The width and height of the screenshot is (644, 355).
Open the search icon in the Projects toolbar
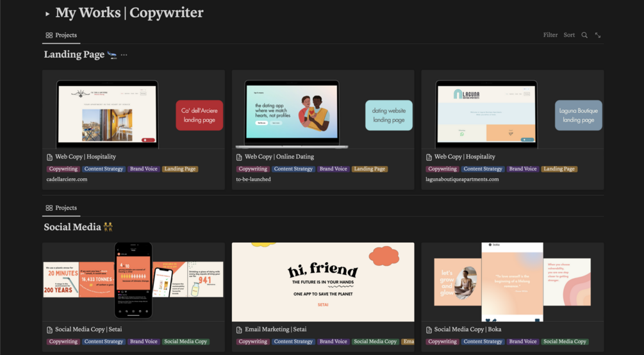coord(584,35)
